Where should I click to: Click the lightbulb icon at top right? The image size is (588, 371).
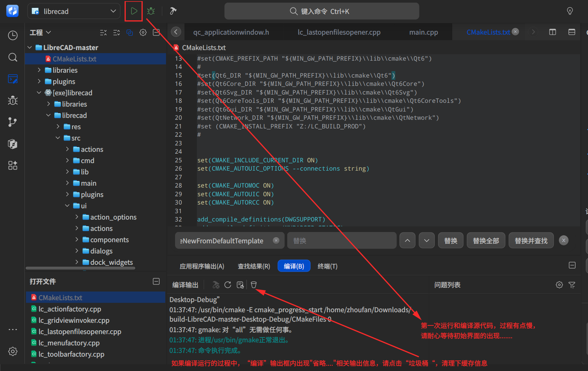570,11
